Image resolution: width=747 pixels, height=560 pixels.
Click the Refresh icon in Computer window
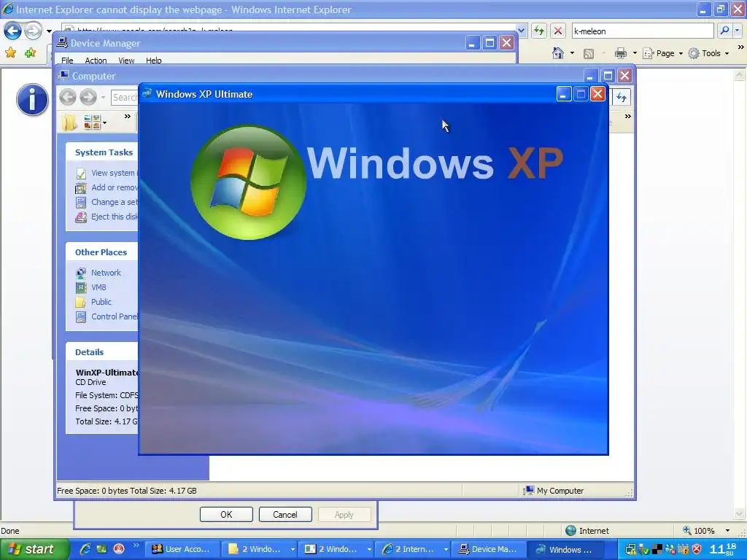pos(622,97)
